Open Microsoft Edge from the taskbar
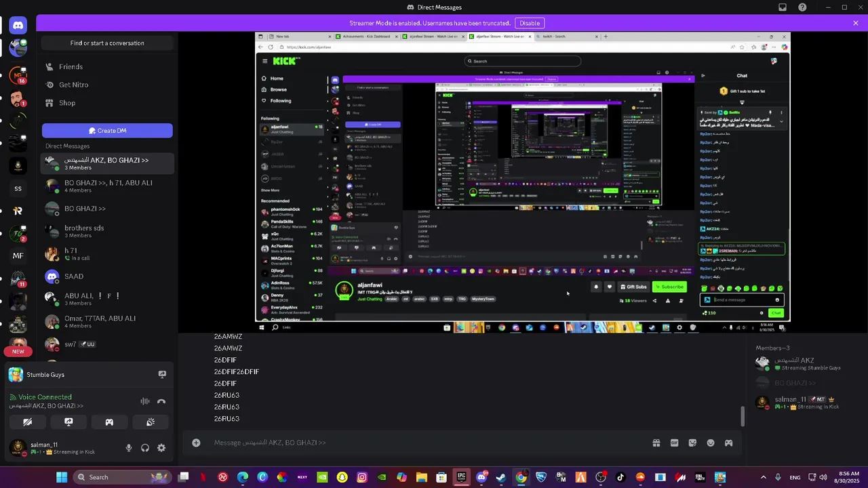868x488 pixels. coord(242,477)
